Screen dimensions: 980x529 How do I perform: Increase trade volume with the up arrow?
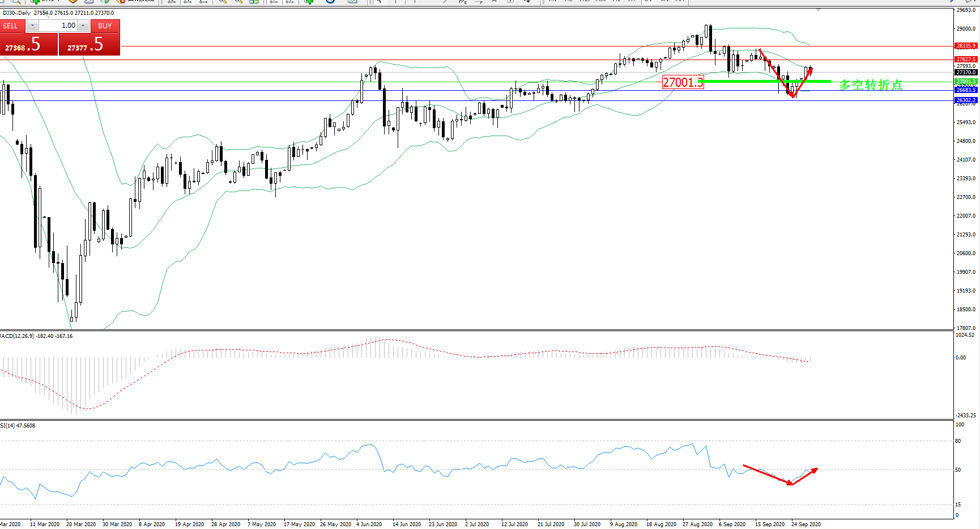tap(83, 26)
